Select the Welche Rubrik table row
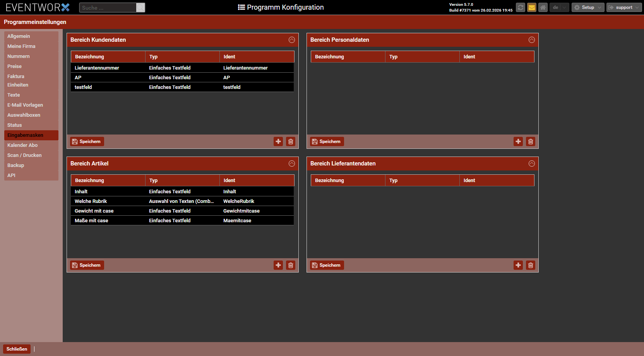Screen dimensions: 644x356 pos(182,201)
